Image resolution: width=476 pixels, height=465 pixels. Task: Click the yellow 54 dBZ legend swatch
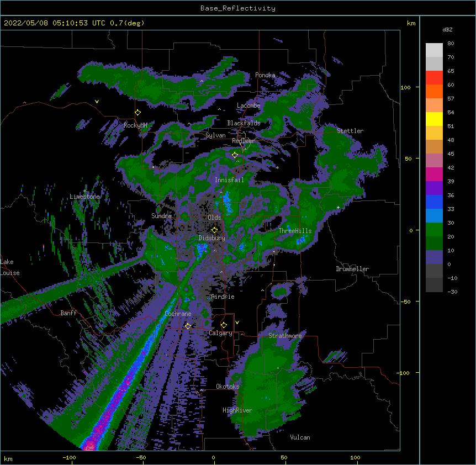coord(434,119)
